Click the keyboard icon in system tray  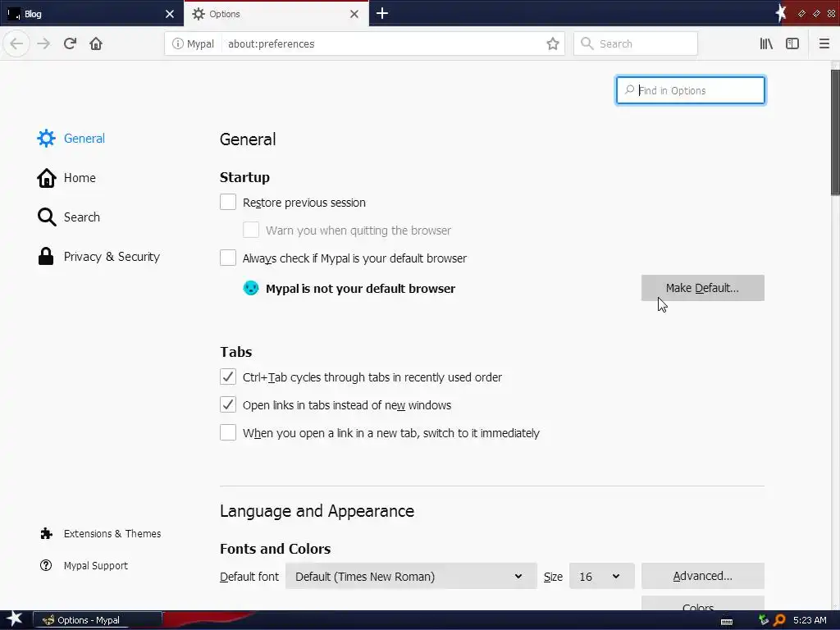[x=727, y=622]
